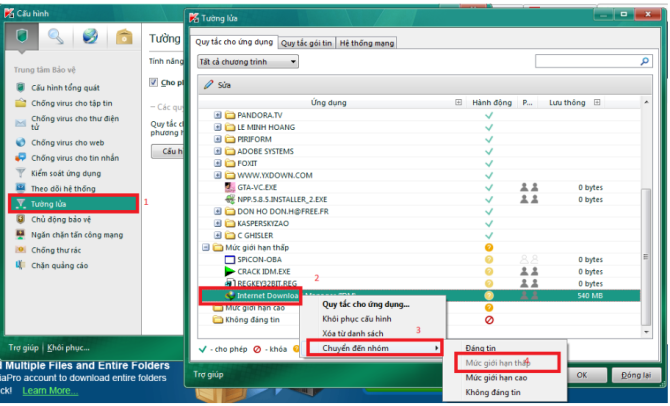Image resolution: width=670 pixels, height=406 pixels.
Task: Click Trợ giúp link in Cấu hình window
Action: pos(24,347)
